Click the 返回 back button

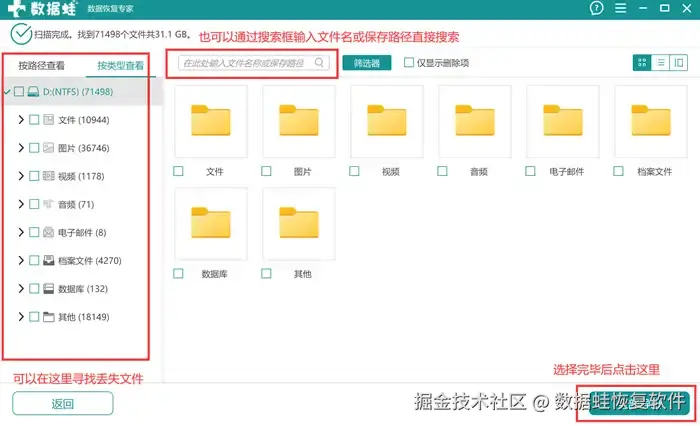coord(62,404)
